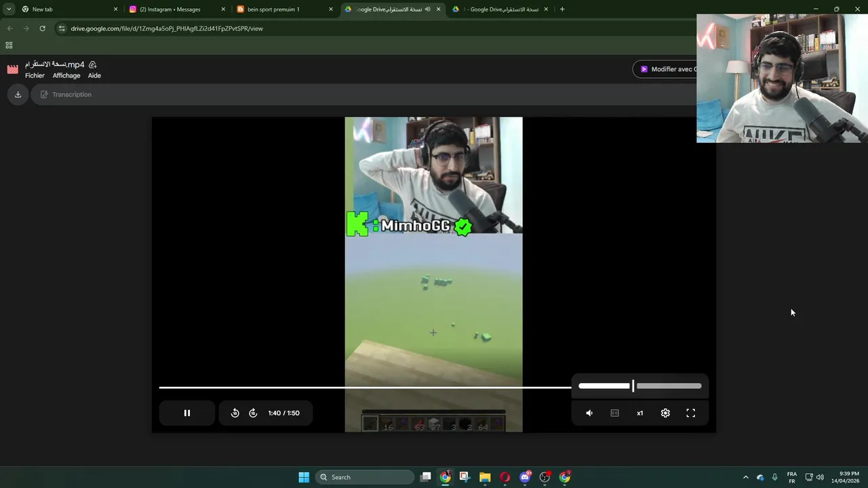
Task: Open Discord from the taskbar
Action: 525,477
